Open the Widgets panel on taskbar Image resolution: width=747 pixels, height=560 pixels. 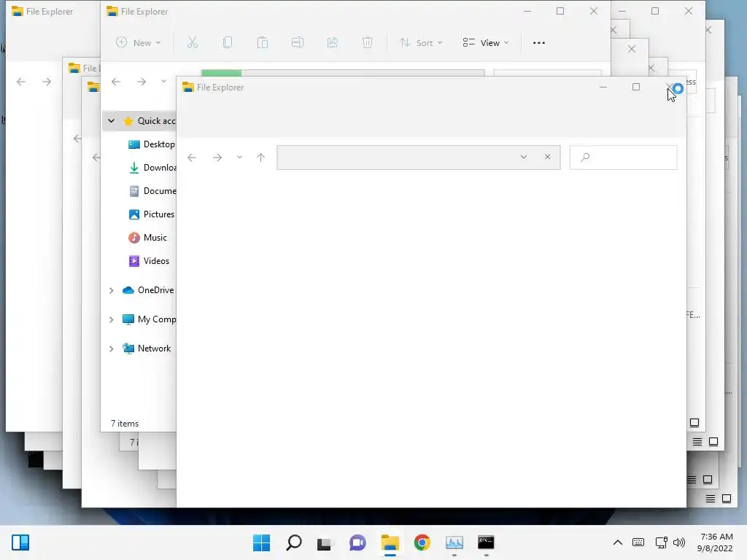[20, 542]
